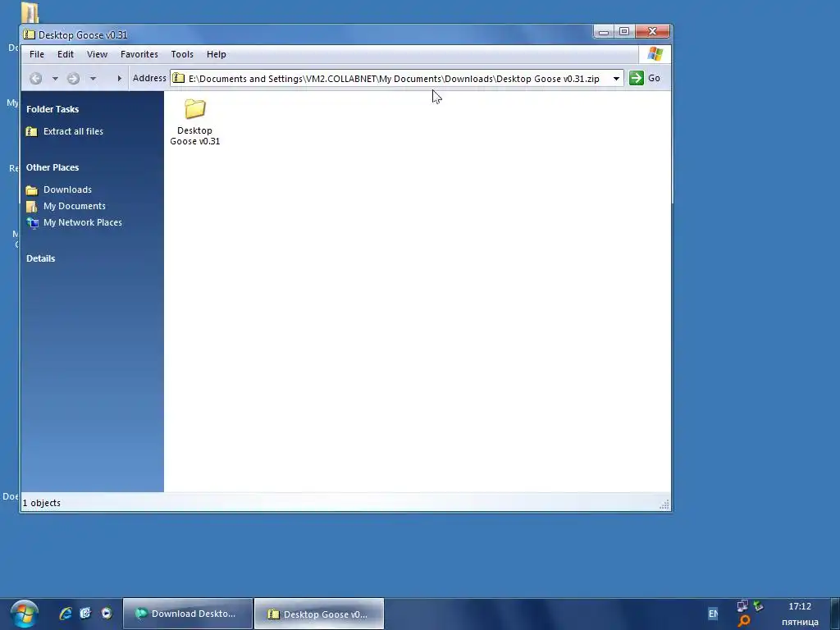Click the taskbar clock showing 17:12
This screenshot has width=840, height=630.
tap(800, 606)
